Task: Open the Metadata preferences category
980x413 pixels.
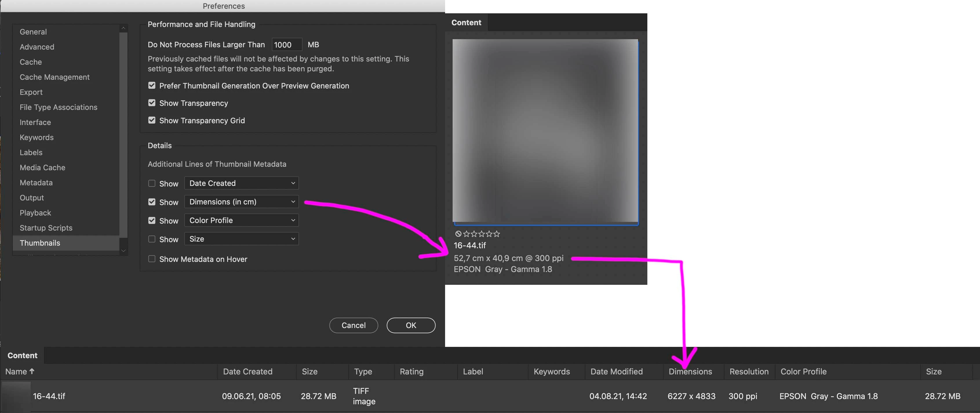Action: (x=36, y=183)
